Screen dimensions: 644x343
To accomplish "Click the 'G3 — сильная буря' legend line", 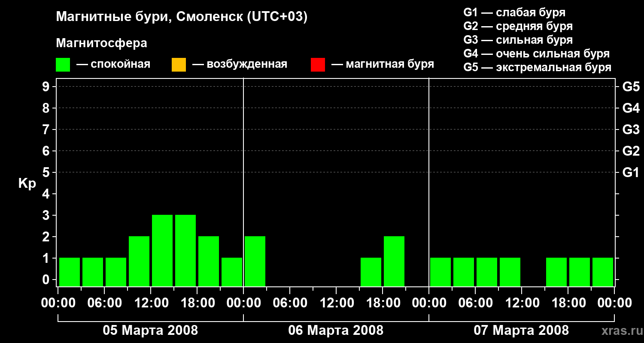I will point(518,40).
